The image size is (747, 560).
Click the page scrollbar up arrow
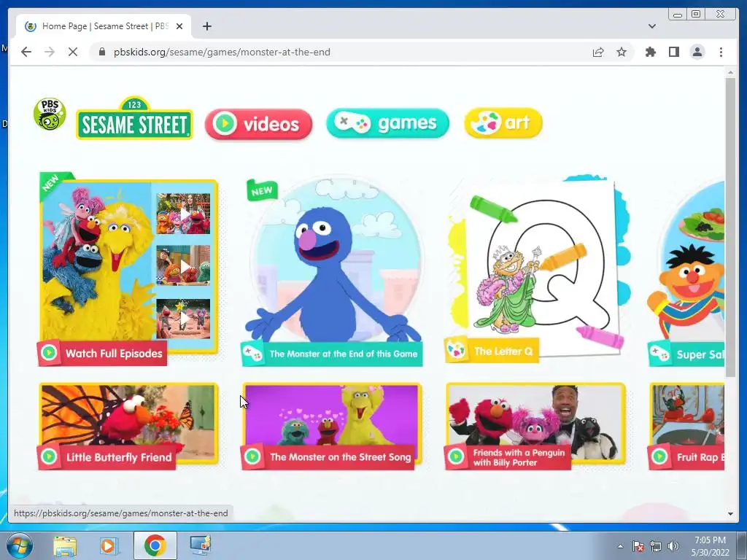[730, 72]
